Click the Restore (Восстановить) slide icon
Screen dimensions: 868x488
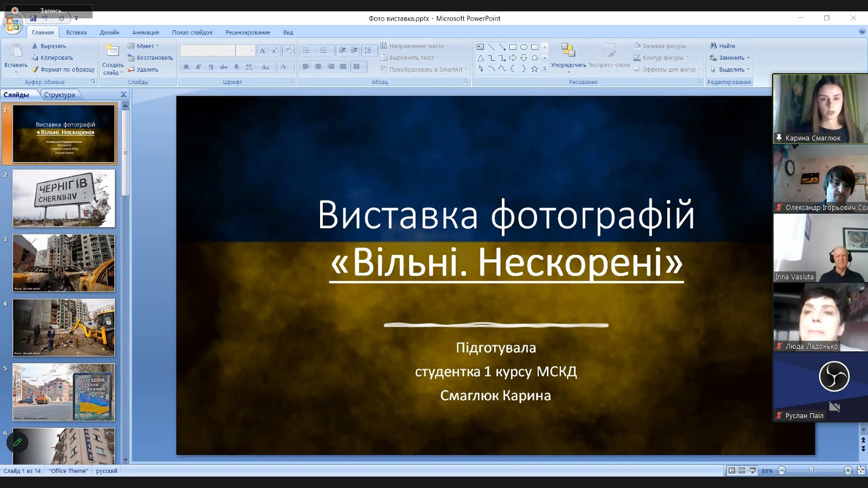pos(131,57)
